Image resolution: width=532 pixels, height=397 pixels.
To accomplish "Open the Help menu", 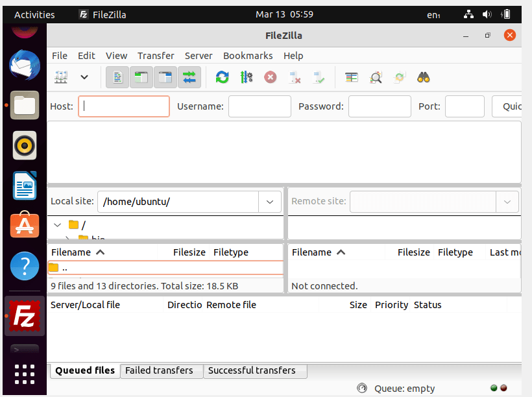I will pos(293,56).
